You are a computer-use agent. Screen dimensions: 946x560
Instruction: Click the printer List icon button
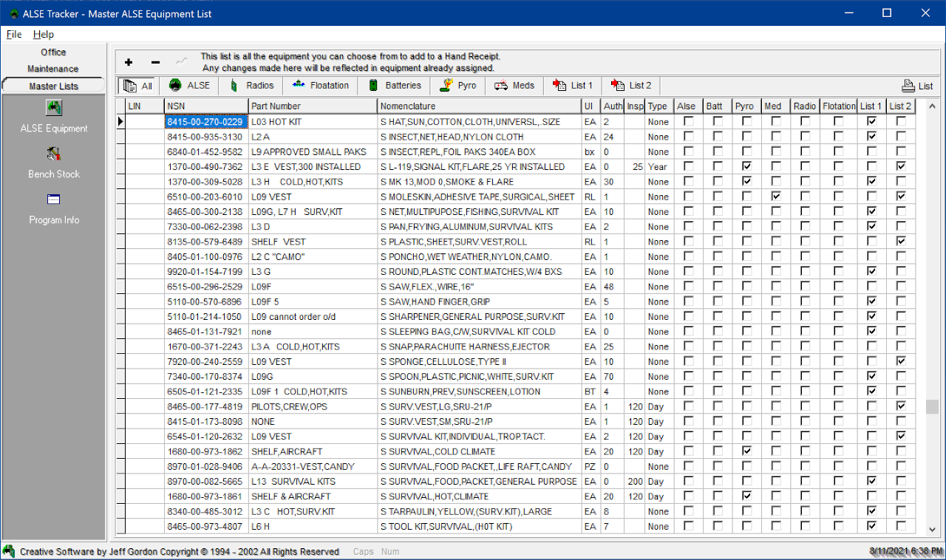coord(917,86)
